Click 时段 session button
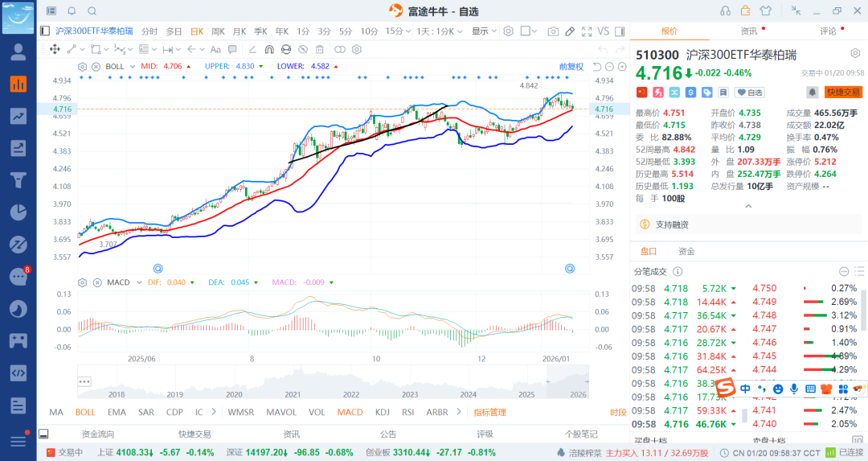This screenshot has width=868, height=461. [x=618, y=412]
